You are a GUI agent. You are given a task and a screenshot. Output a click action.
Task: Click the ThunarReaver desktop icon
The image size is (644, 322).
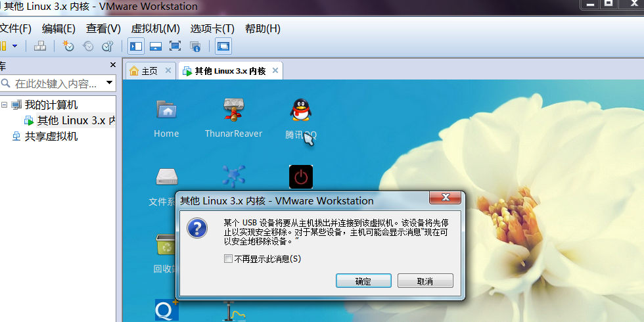234,109
